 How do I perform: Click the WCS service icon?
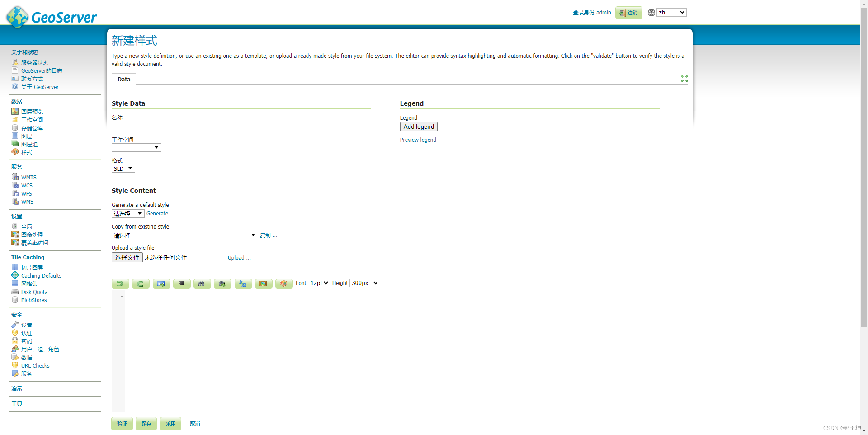click(x=15, y=185)
